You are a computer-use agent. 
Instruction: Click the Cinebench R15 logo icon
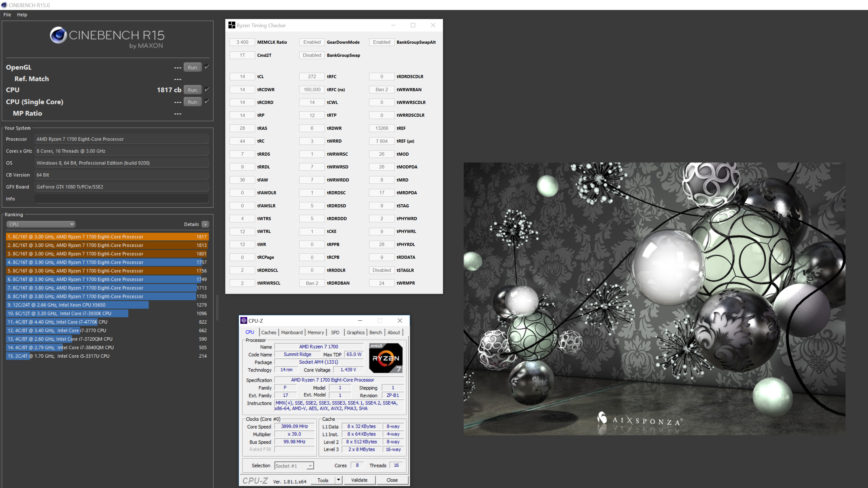tap(58, 35)
